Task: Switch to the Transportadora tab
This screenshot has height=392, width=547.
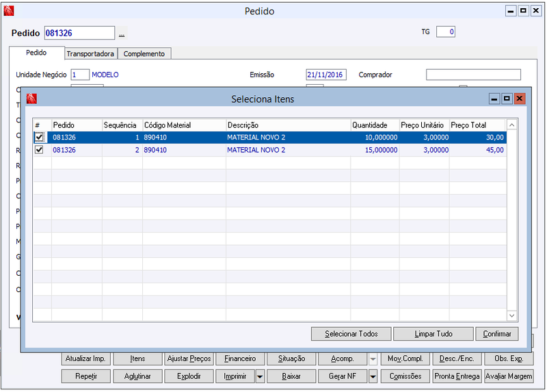Action: (x=90, y=54)
